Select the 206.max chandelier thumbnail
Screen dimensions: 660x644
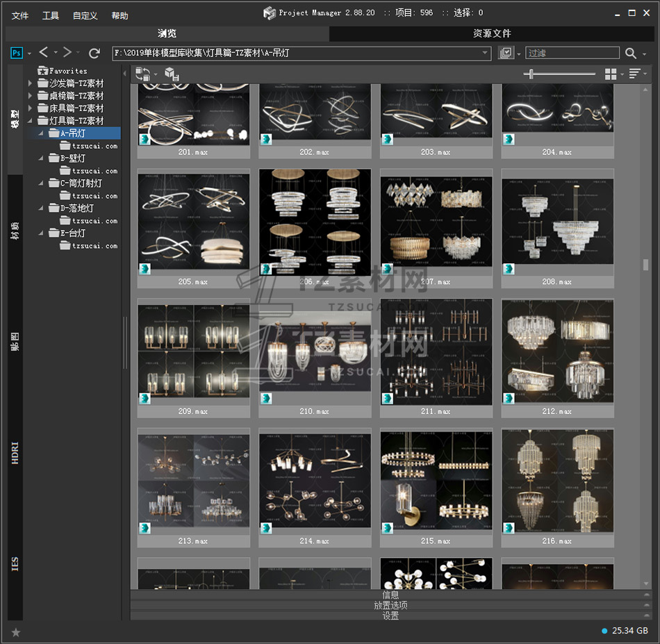point(315,222)
